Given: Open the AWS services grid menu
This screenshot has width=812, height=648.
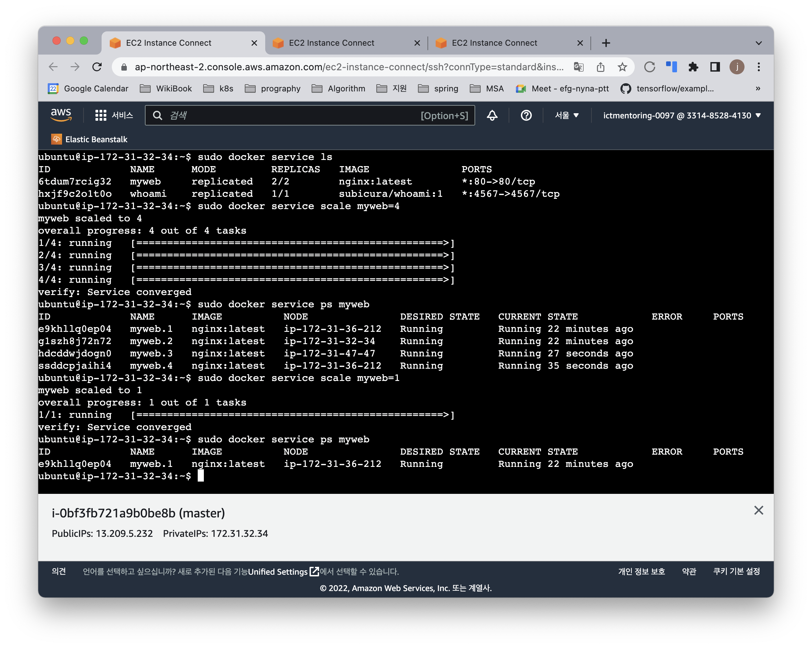Looking at the screenshot, I should coord(101,115).
